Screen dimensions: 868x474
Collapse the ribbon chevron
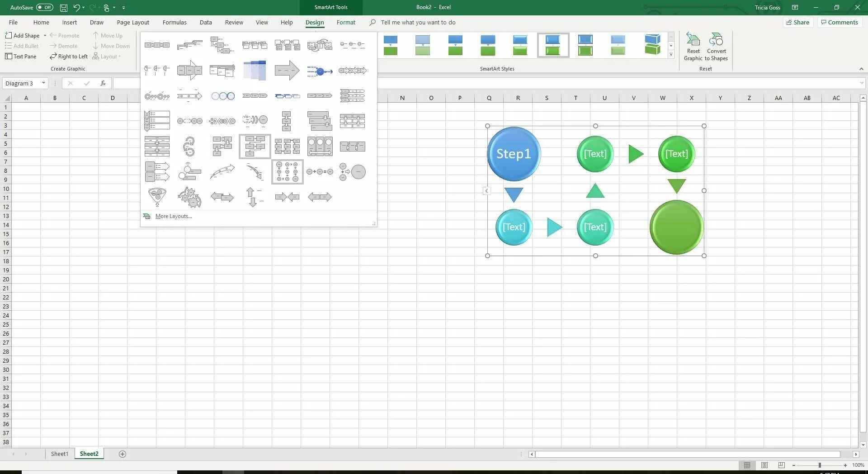click(861, 69)
